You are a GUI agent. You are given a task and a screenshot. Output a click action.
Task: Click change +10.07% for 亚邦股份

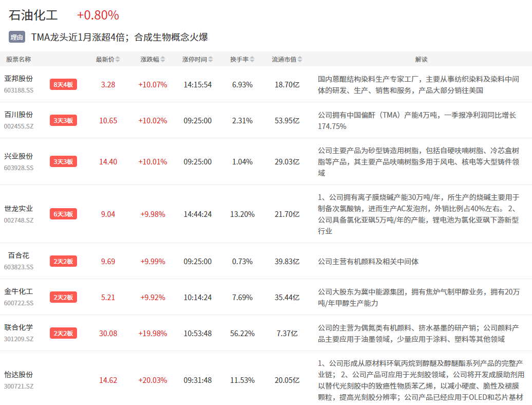(153, 85)
